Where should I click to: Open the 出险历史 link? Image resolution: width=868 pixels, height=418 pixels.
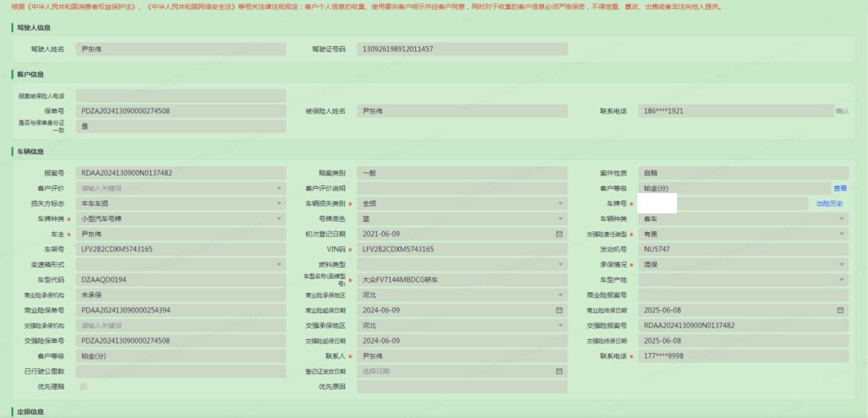(830, 203)
